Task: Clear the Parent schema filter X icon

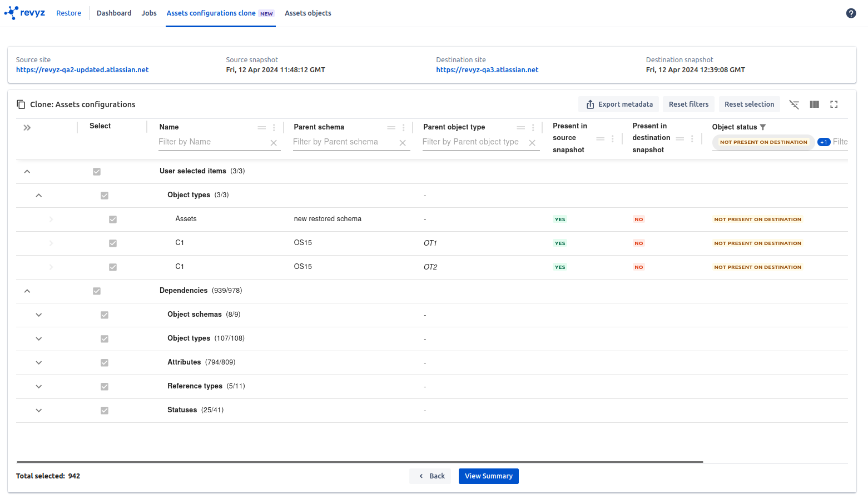Action: click(x=403, y=143)
